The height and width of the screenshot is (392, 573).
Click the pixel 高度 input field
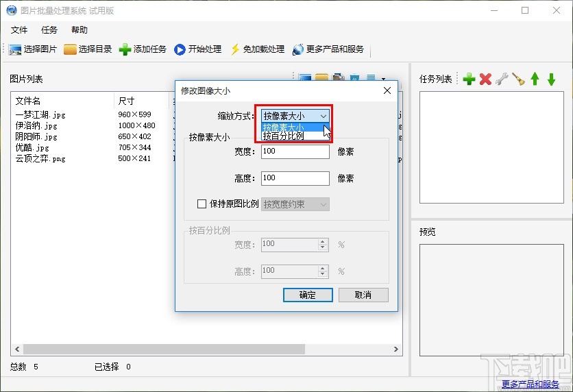(x=295, y=178)
